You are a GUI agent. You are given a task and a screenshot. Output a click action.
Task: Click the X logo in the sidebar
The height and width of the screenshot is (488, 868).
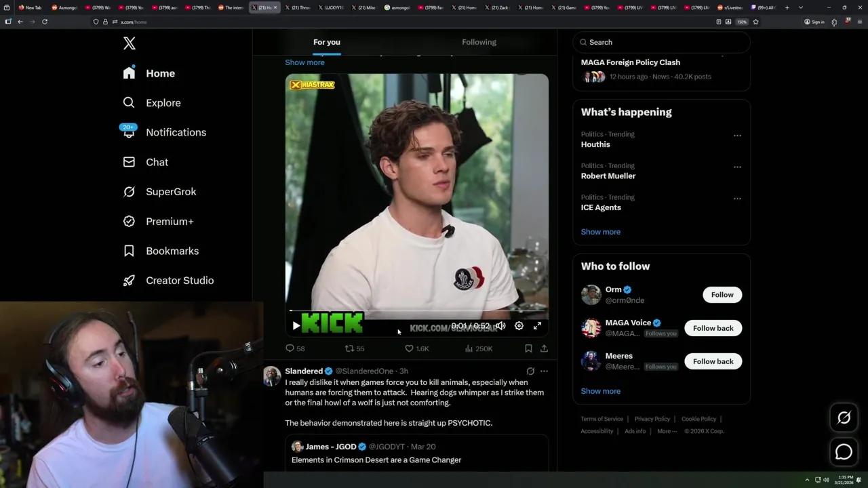[130, 43]
